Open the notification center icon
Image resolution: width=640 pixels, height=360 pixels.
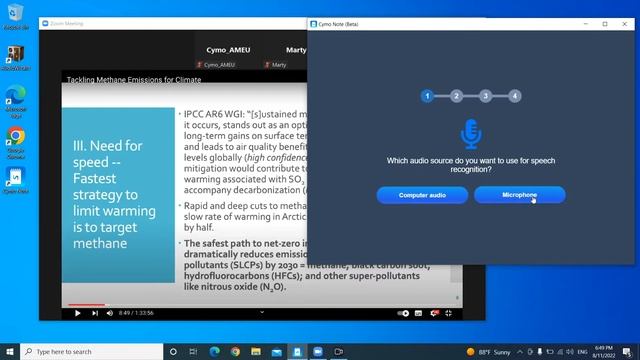[x=627, y=352]
